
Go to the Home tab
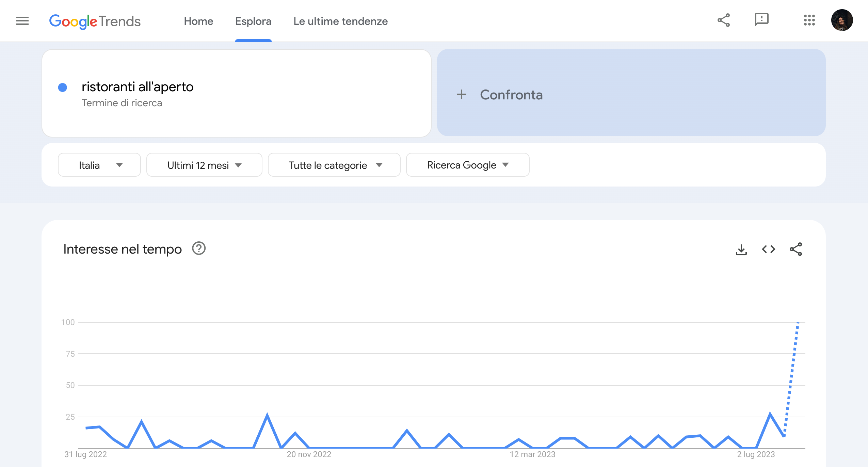(x=198, y=21)
